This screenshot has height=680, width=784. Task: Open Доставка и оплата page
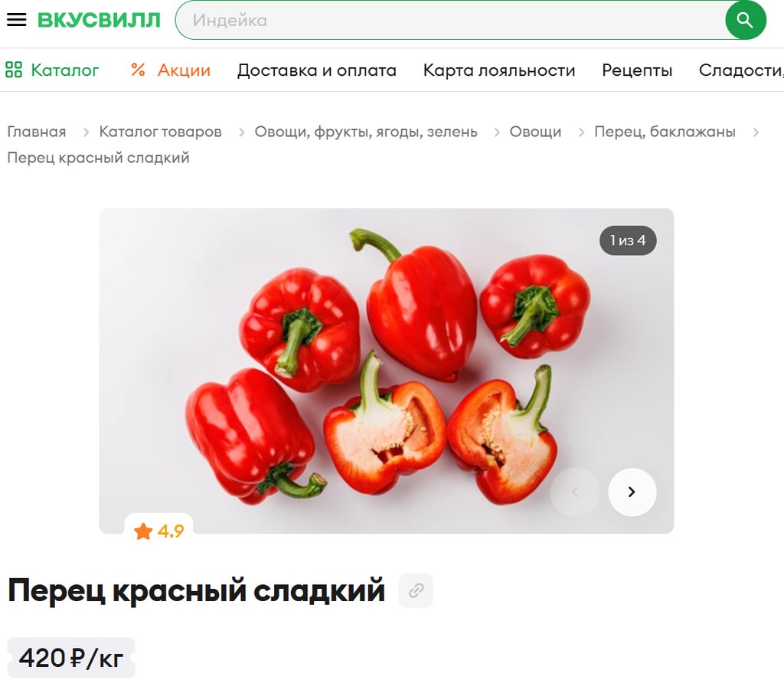click(x=316, y=70)
